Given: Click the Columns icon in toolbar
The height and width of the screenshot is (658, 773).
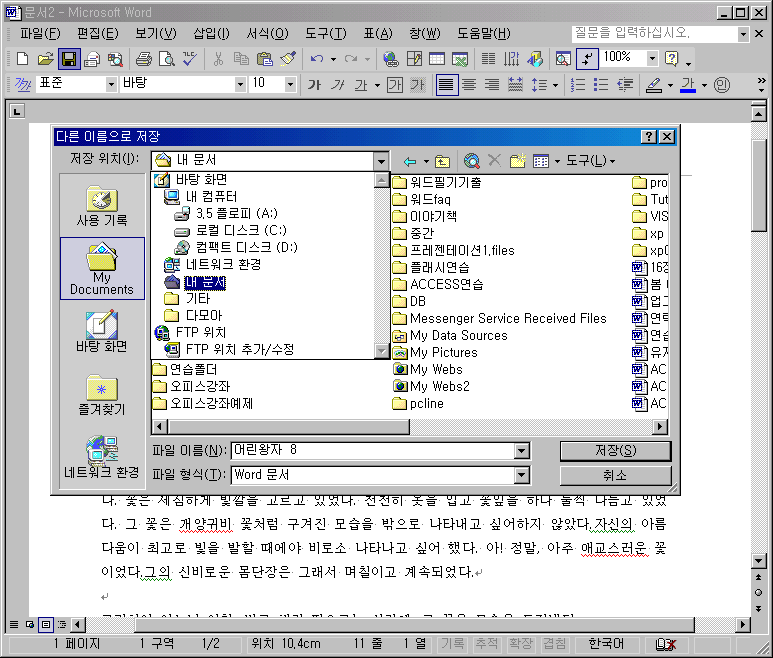Looking at the screenshot, I should pyautogui.click(x=488, y=59).
